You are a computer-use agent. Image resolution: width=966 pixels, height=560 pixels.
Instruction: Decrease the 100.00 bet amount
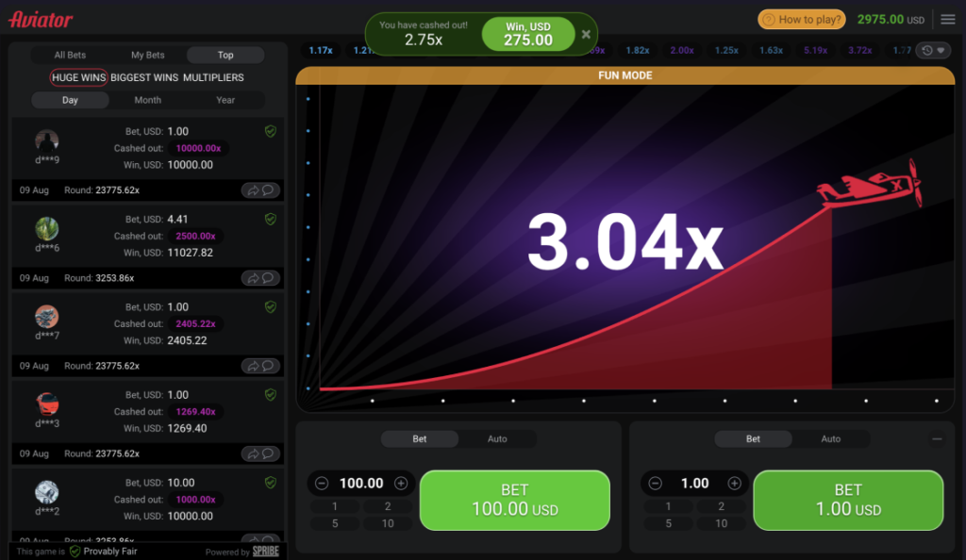point(322,484)
